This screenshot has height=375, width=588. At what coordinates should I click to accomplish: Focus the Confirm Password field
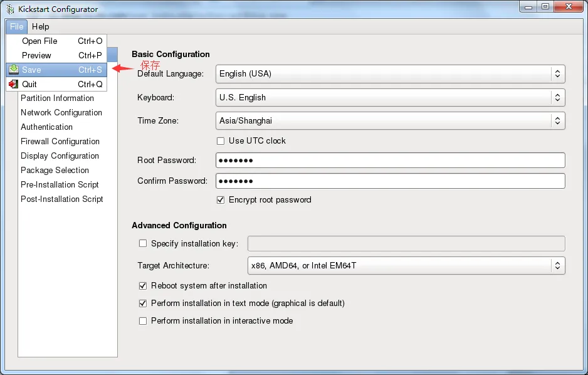point(391,181)
